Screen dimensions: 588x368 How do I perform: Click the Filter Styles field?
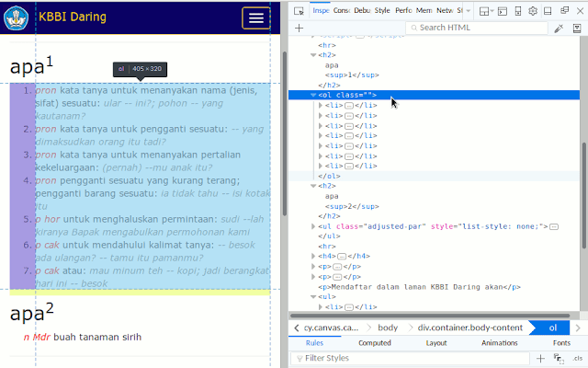pyautogui.click(x=411, y=358)
